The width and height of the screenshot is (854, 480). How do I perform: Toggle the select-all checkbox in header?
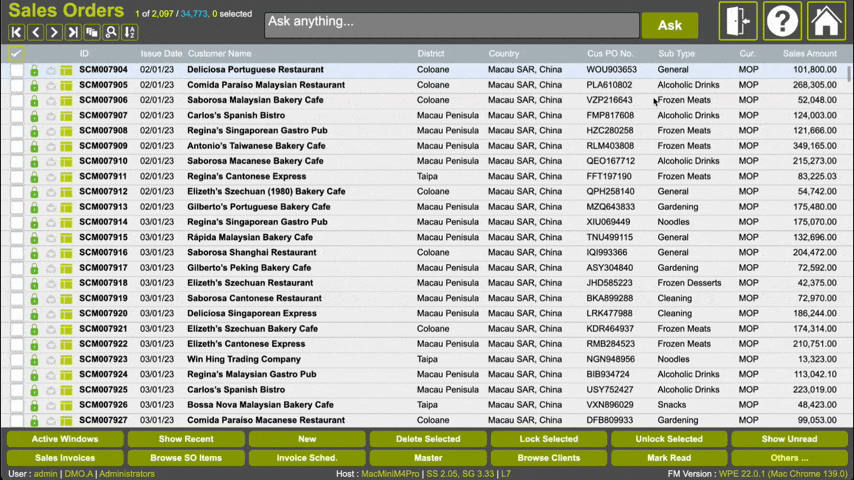16,54
